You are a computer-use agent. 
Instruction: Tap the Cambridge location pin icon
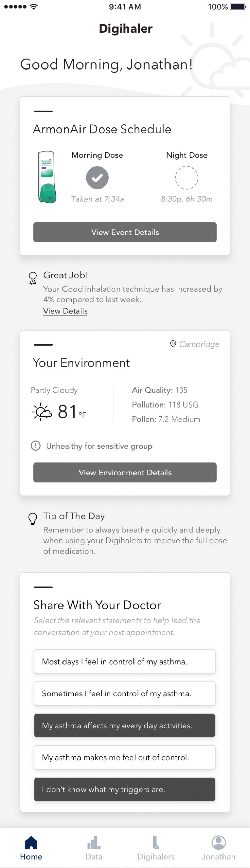click(x=173, y=344)
